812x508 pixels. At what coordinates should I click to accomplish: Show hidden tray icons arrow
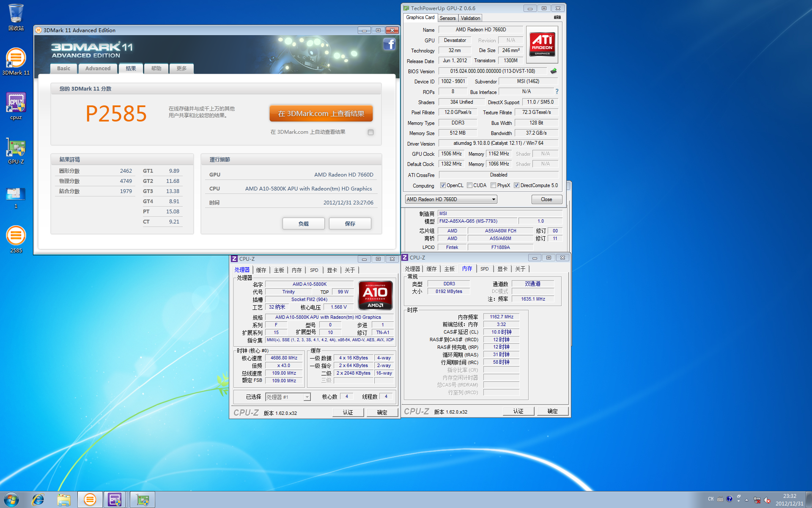coord(747,500)
